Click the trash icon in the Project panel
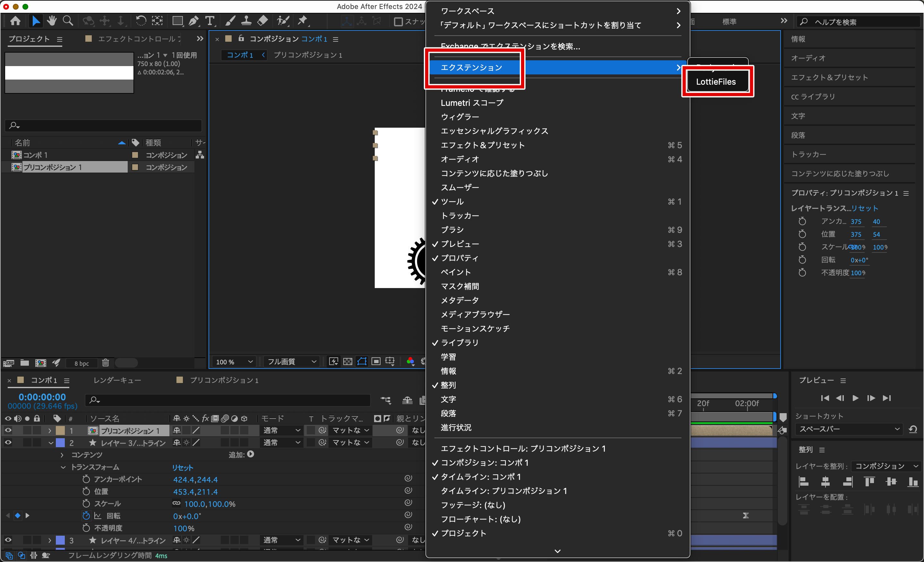The image size is (924, 562). [x=106, y=362]
